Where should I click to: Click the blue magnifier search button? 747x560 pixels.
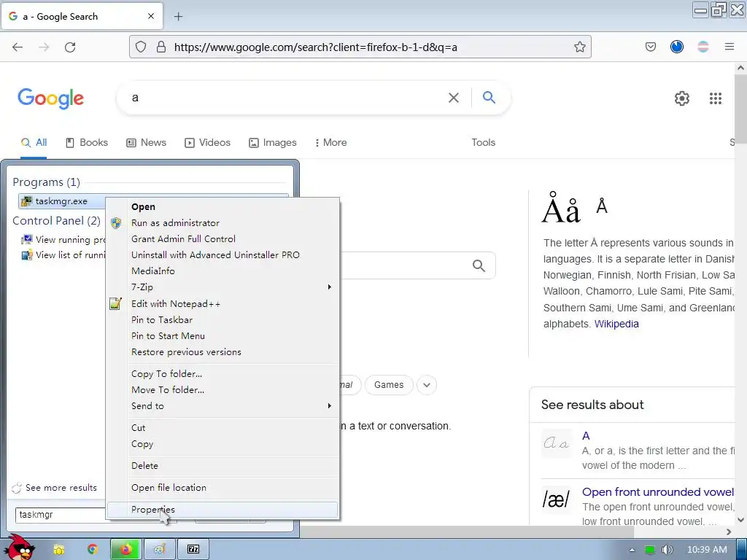click(489, 98)
